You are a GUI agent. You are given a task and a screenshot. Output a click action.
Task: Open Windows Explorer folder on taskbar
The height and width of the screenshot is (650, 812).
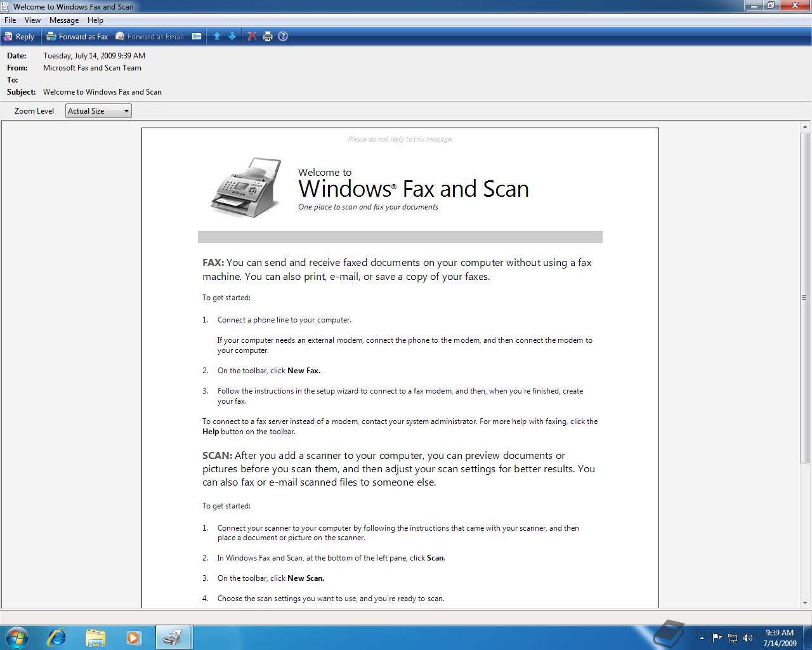(x=95, y=637)
